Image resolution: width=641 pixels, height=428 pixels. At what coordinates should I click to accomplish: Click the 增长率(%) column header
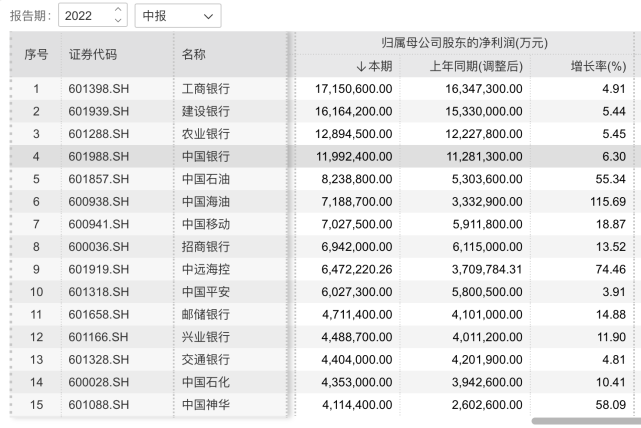595,66
